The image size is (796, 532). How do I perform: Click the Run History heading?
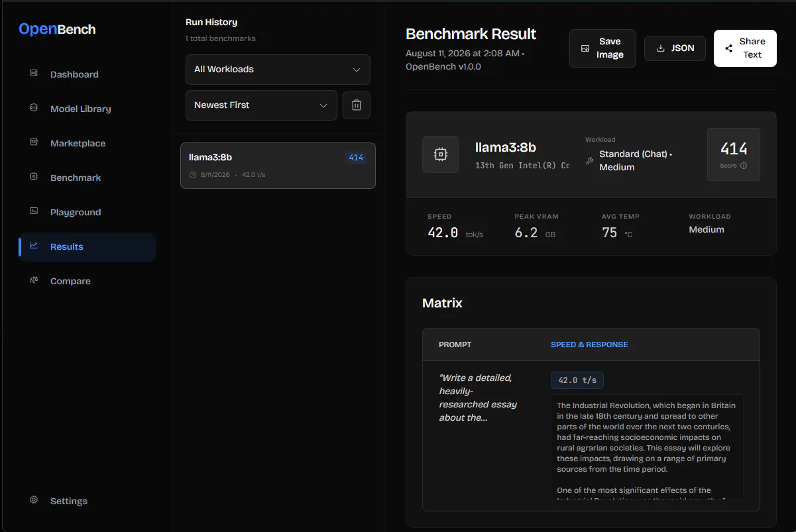211,22
